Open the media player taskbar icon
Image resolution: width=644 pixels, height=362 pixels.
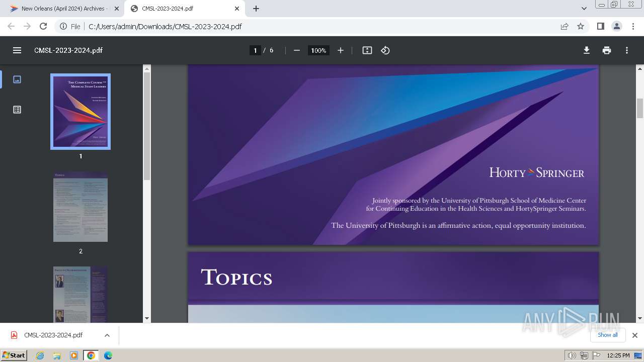74,355
